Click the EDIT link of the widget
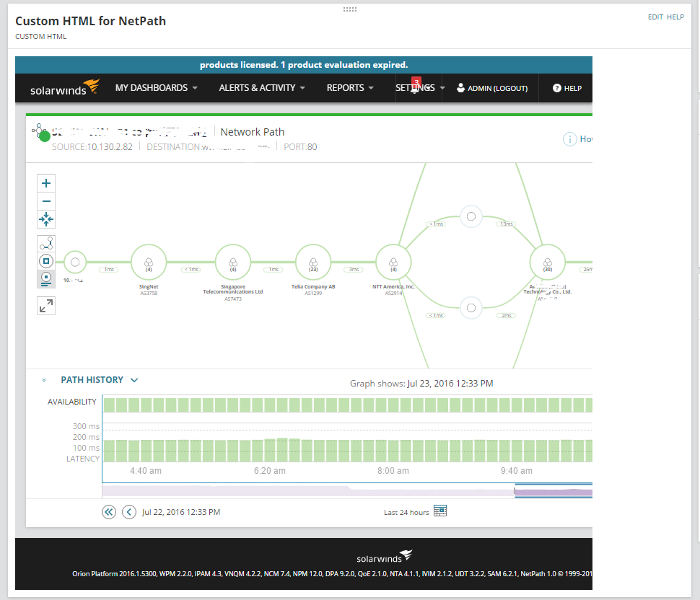Screen dimensions: 700x600 (655, 17)
